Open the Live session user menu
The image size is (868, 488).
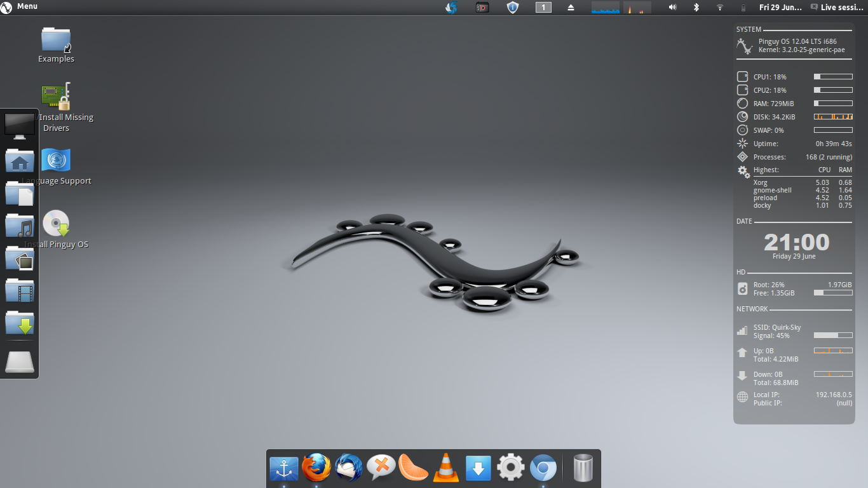pyautogui.click(x=837, y=7)
